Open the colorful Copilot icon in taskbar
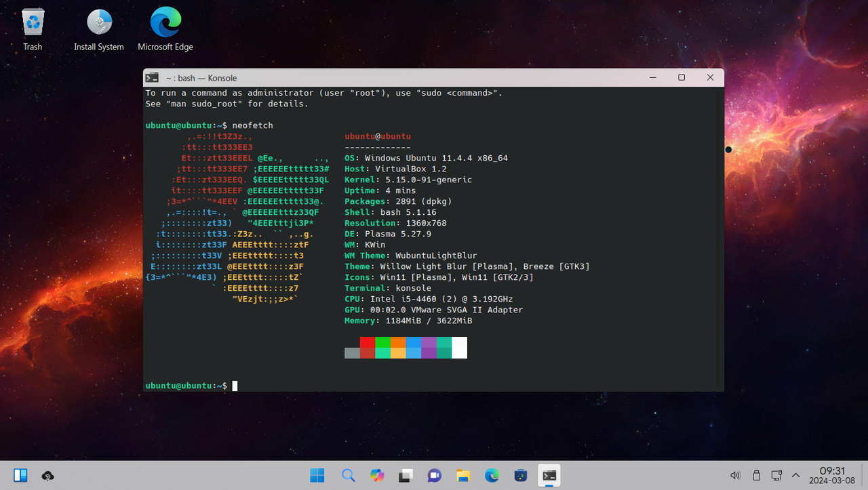 coord(377,476)
